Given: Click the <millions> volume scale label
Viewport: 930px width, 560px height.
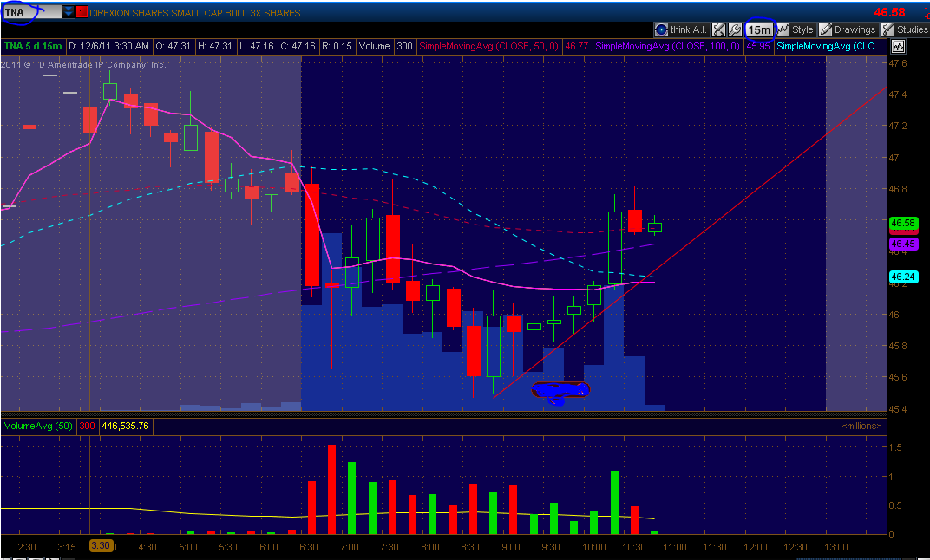Looking at the screenshot, I should pos(861,426).
